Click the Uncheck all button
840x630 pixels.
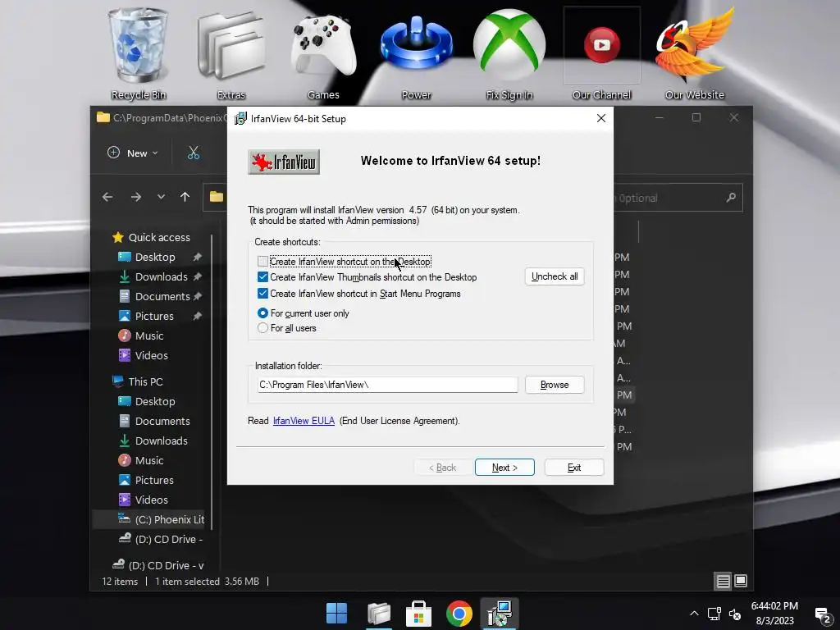(555, 276)
